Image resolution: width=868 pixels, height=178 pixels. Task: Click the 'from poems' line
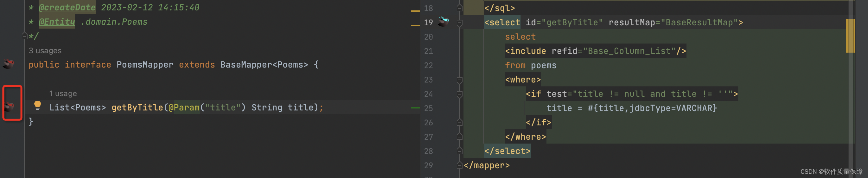(x=531, y=65)
